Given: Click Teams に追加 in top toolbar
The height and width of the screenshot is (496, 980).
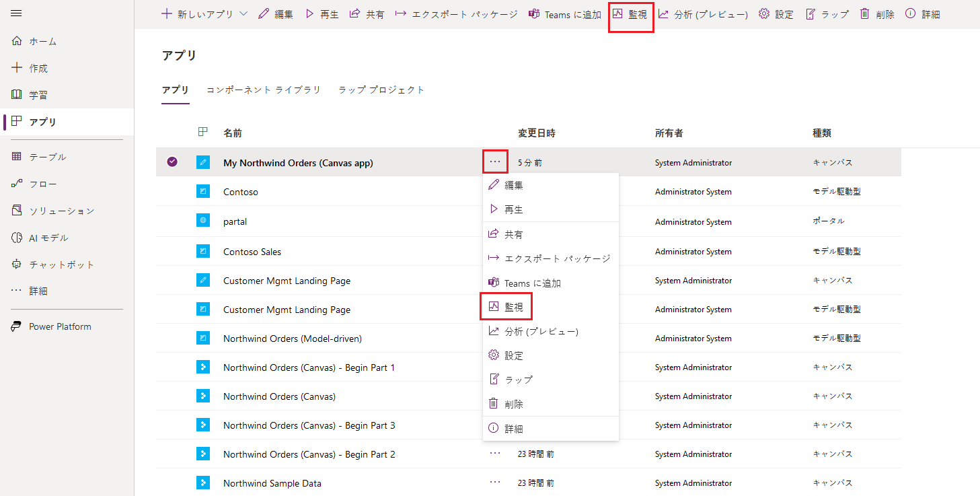Looking at the screenshot, I should (565, 14).
